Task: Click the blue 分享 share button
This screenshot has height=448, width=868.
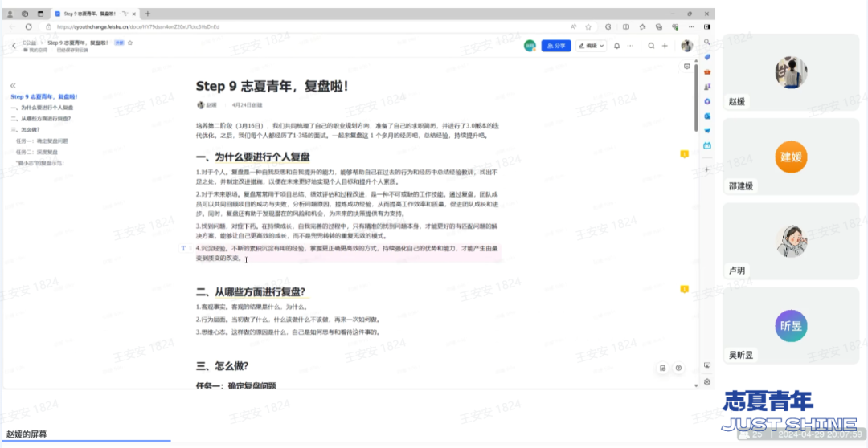Action: 556,46
